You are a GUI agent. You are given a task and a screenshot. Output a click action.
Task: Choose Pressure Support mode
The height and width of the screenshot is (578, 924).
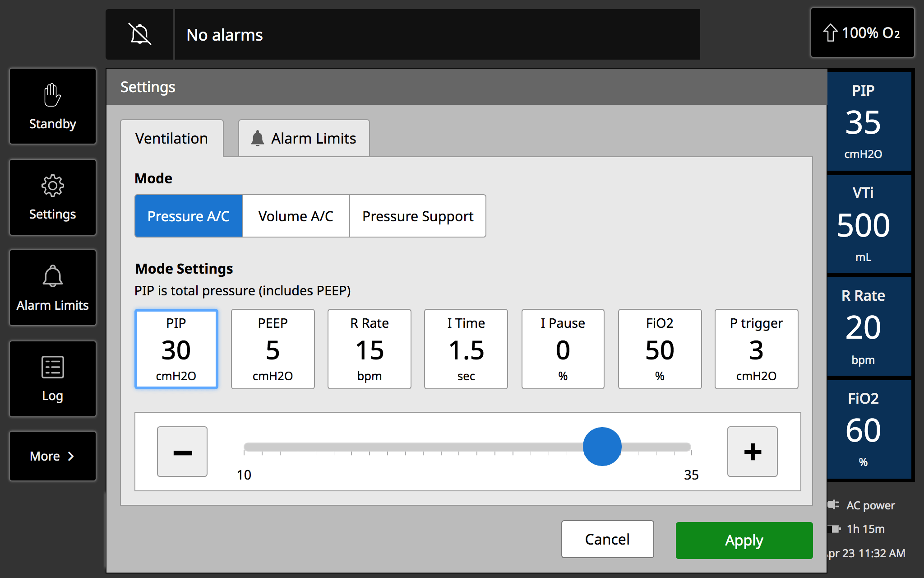point(418,216)
